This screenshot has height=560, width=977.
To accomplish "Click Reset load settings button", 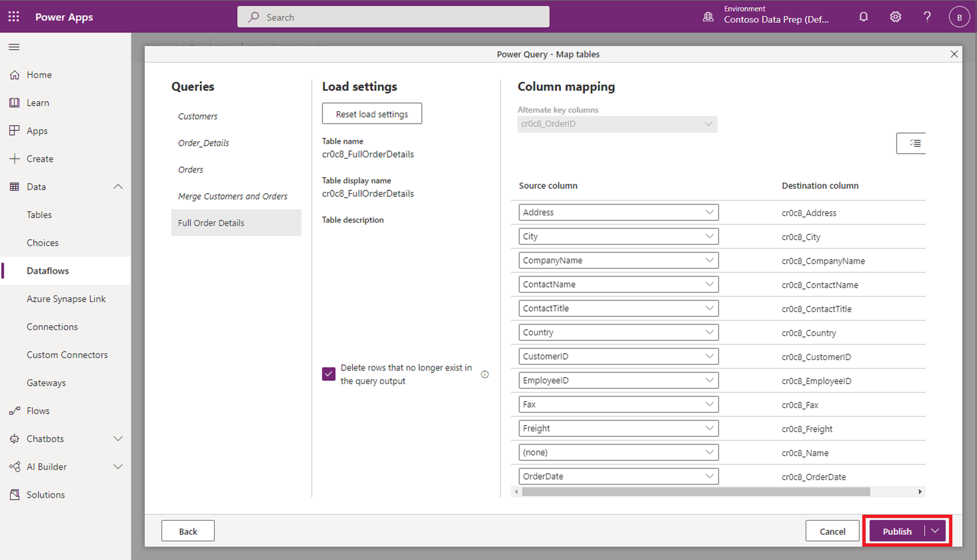I will click(x=371, y=114).
